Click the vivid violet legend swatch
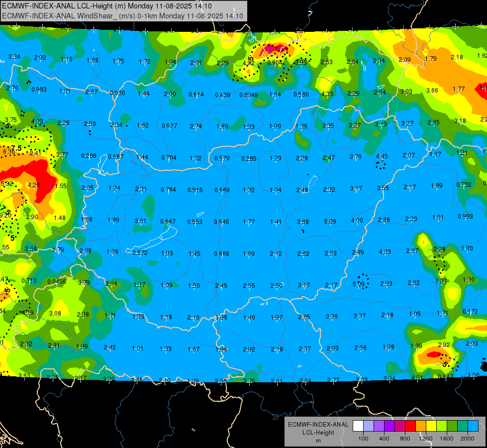Image resolution: width=487 pixels, height=448 pixels. [390, 426]
